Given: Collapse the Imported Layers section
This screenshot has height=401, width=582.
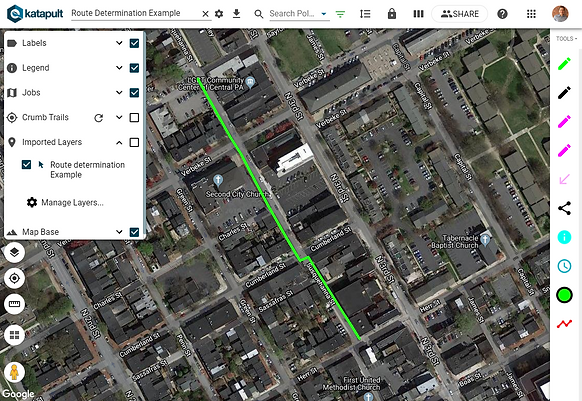Looking at the screenshot, I should [119, 142].
